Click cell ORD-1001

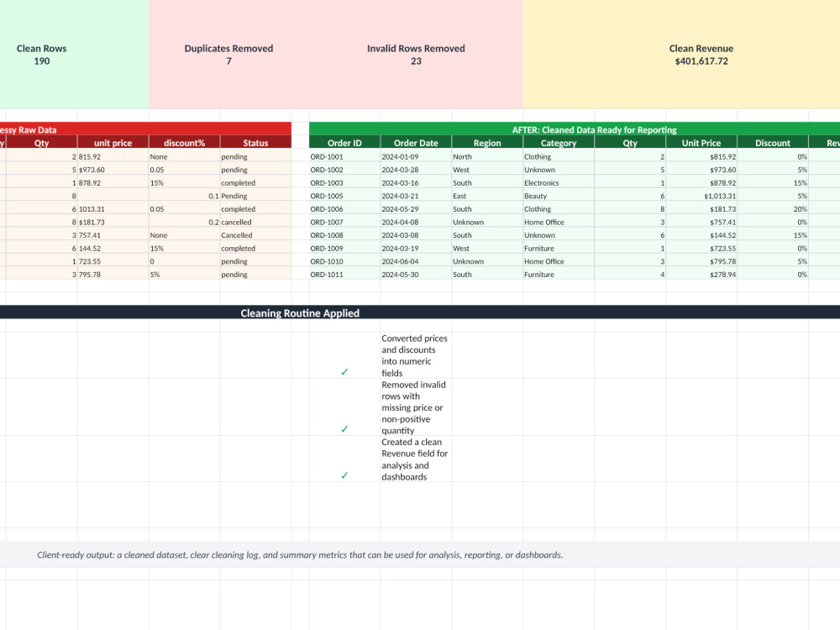coord(344,156)
